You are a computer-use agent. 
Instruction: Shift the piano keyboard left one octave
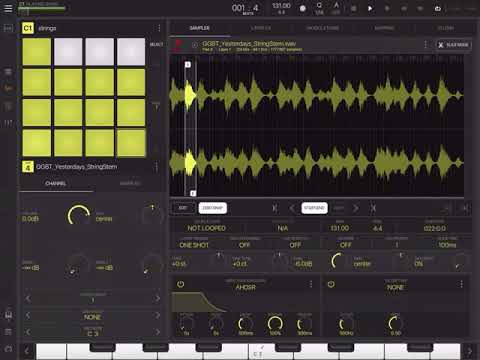(27, 351)
